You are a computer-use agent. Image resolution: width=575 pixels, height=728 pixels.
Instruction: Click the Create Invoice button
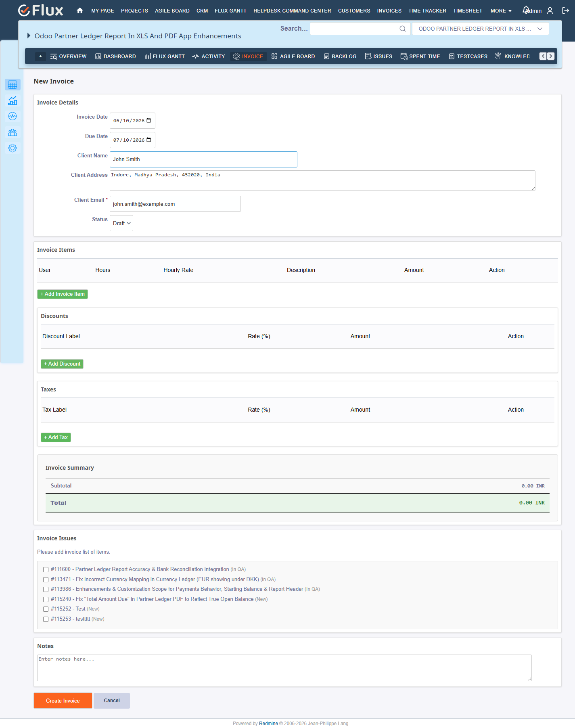point(63,701)
